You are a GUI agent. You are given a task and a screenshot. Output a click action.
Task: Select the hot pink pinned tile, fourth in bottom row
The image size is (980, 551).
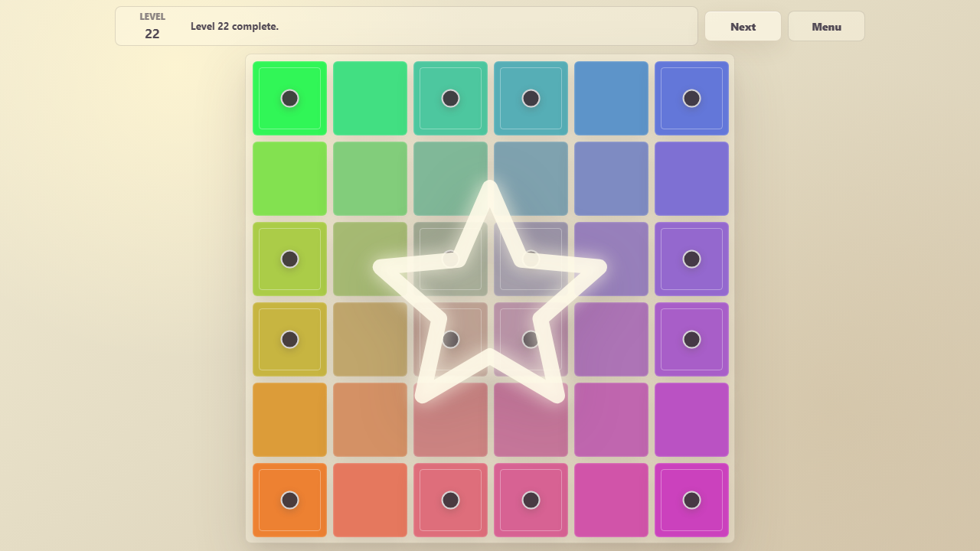531,500
